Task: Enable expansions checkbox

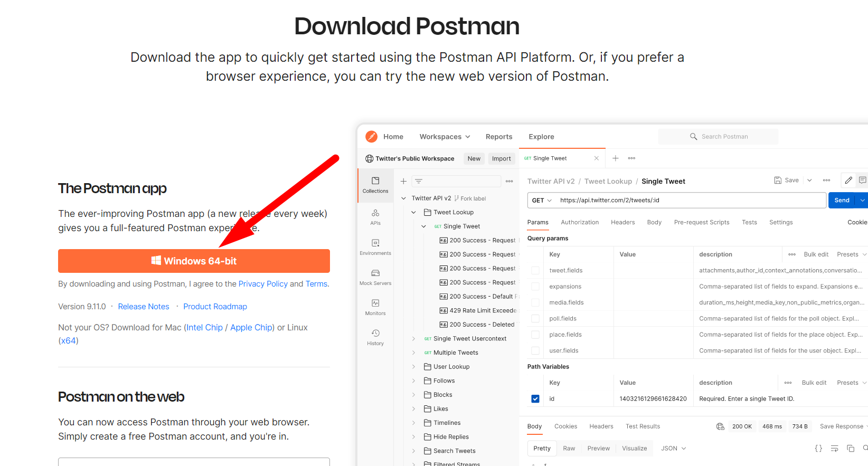Action: click(535, 287)
